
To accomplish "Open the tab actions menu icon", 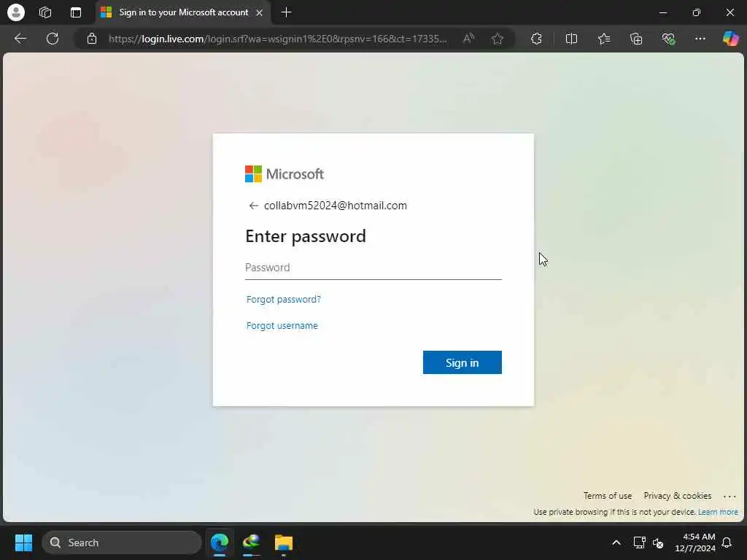I will tap(76, 12).
